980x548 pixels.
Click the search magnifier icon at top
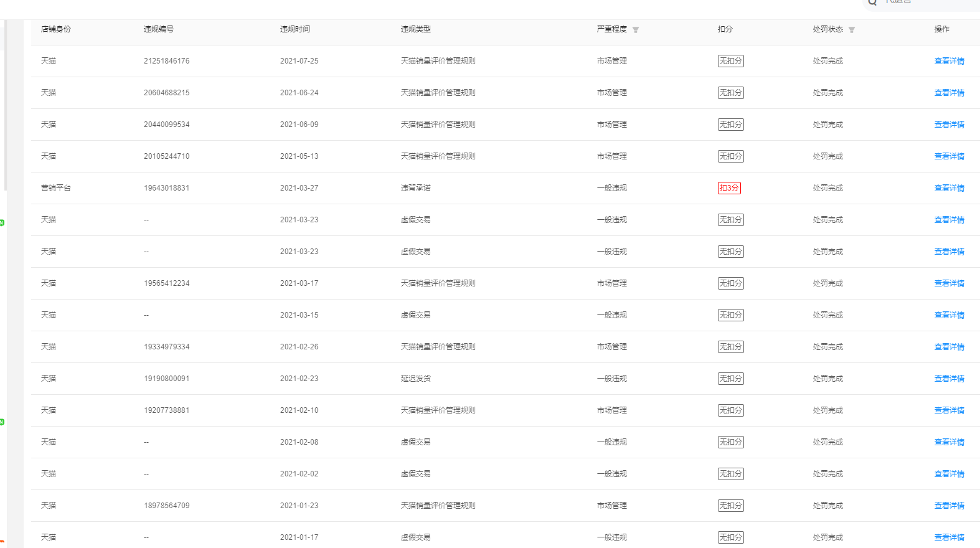pos(872,2)
